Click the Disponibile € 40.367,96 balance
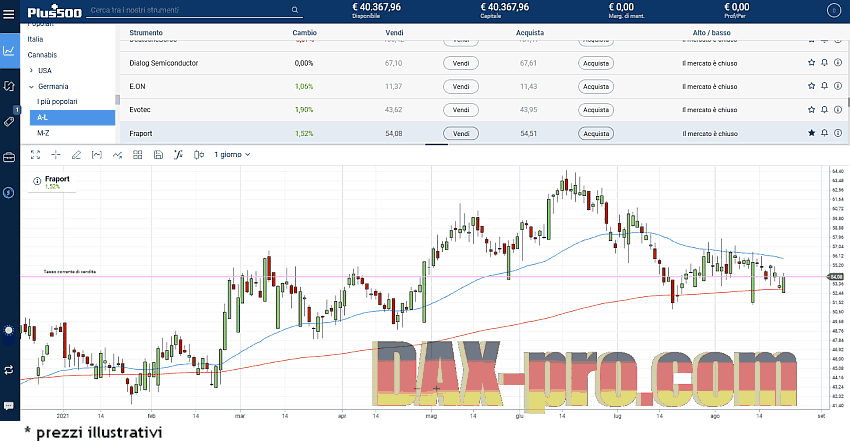 [x=376, y=10]
